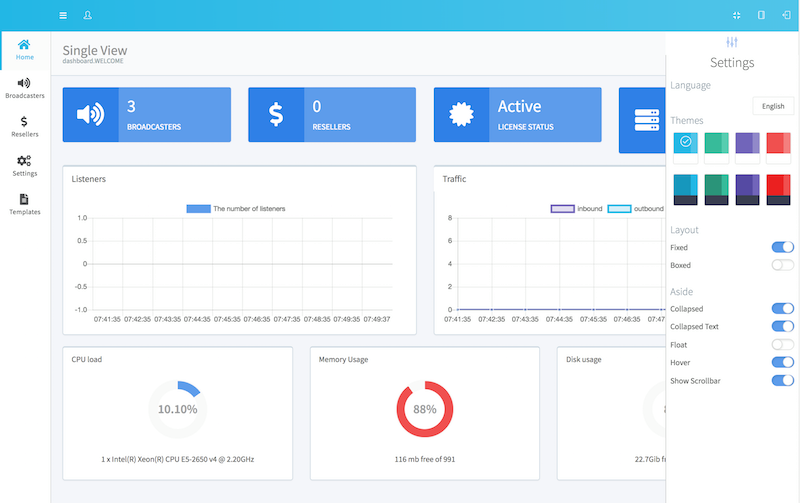Click the Listeners panel heading

[x=89, y=179]
